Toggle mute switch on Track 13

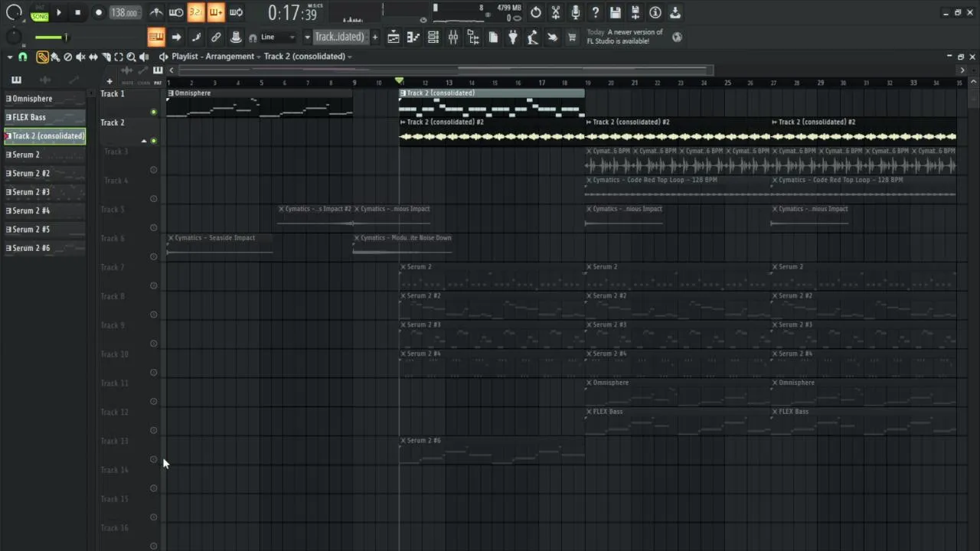point(154,459)
